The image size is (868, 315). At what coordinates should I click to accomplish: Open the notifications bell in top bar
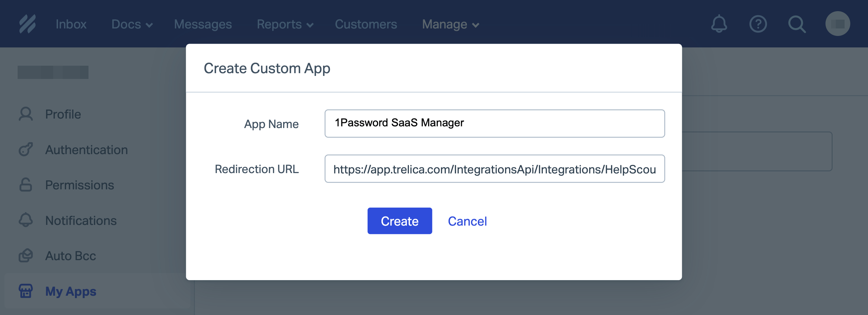(719, 24)
